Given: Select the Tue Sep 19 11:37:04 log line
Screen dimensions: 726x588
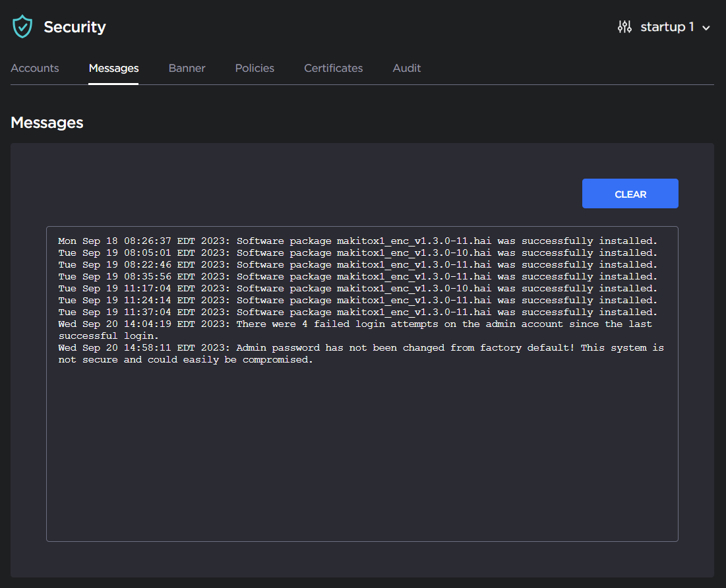Looking at the screenshot, I should [x=357, y=312].
